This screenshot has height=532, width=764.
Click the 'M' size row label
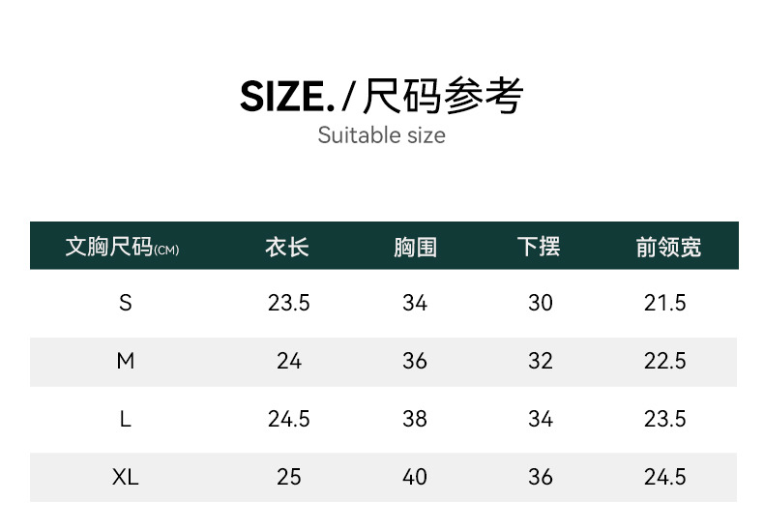point(125,361)
